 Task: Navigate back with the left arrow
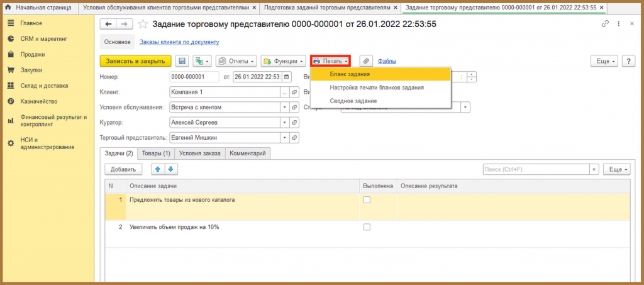click(x=108, y=25)
